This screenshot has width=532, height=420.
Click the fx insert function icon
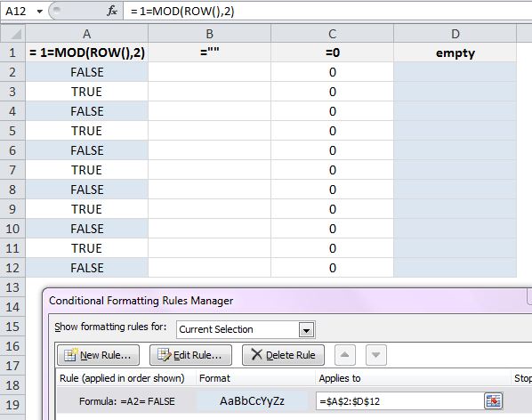tap(111, 12)
